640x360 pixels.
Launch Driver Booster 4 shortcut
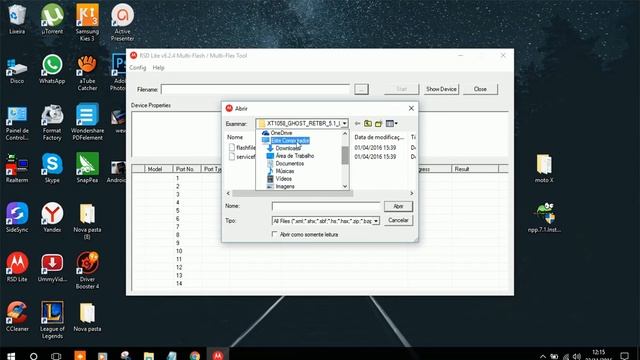pyautogui.click(x=87, y=270)
